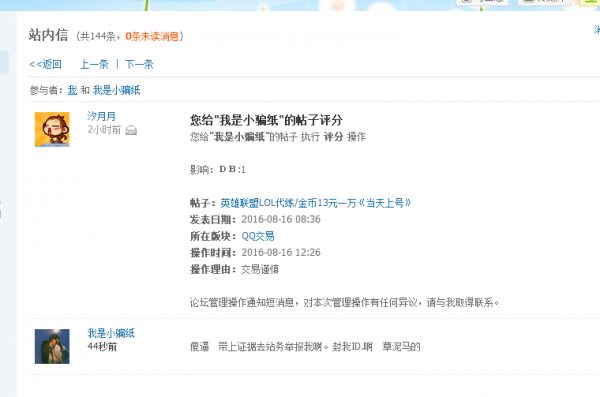Select the title 您给"我是小骗纸"的帖子评分
The image size is (600, 397).
[266, 120]
